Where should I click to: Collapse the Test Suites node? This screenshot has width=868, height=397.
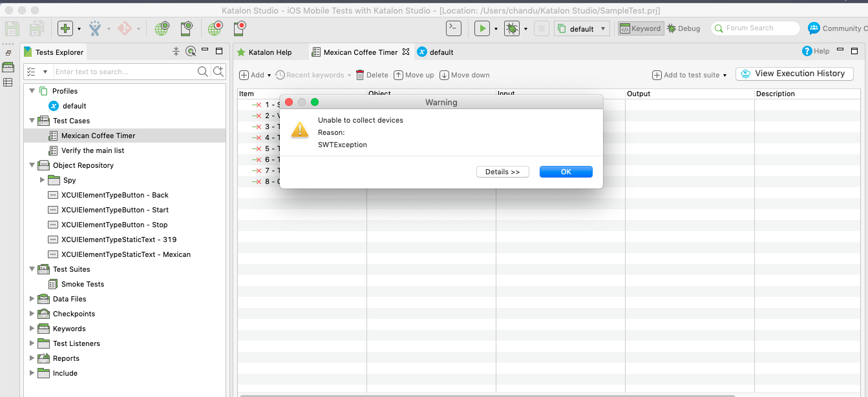[x=32, y=269]
